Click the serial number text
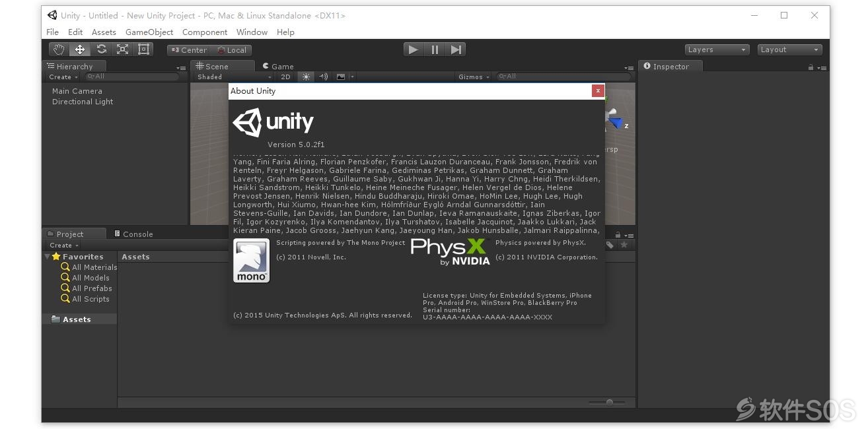This screenshot has height=429, width=868. [488, 317]
